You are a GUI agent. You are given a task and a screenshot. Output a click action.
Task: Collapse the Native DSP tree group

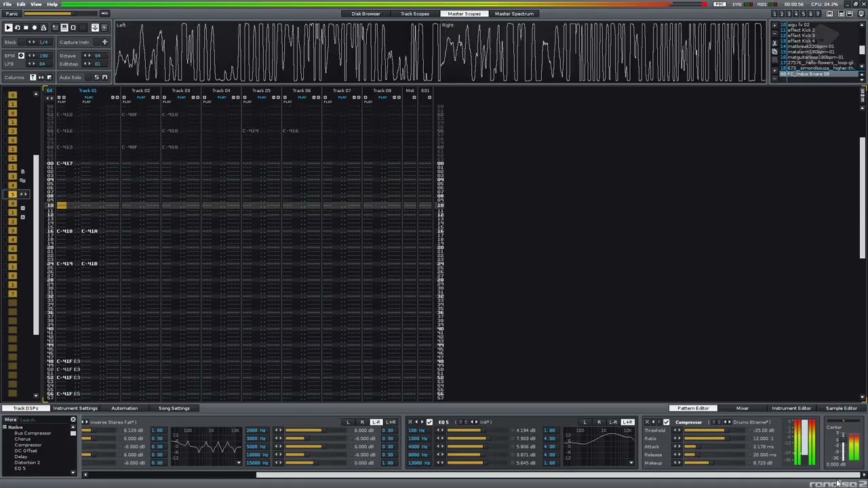coord(5,427)
